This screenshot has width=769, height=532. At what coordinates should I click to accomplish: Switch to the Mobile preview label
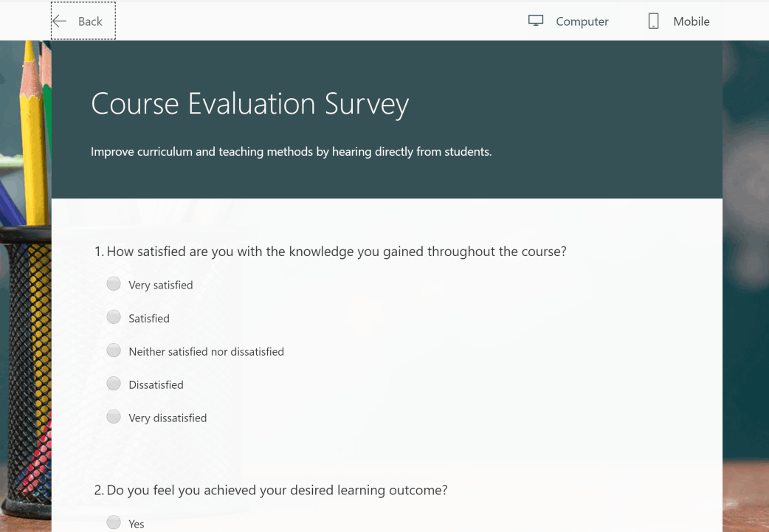[691, 21]
